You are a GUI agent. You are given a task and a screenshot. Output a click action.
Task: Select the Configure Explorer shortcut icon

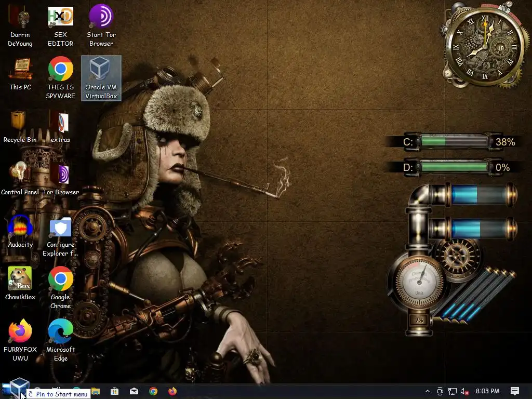tap(60, 236)
